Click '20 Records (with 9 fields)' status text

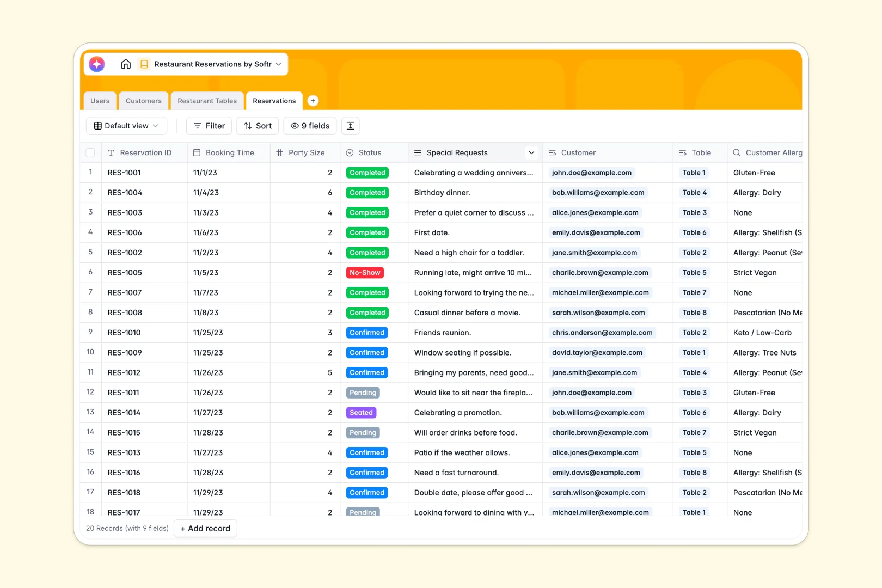click(127, 529)
